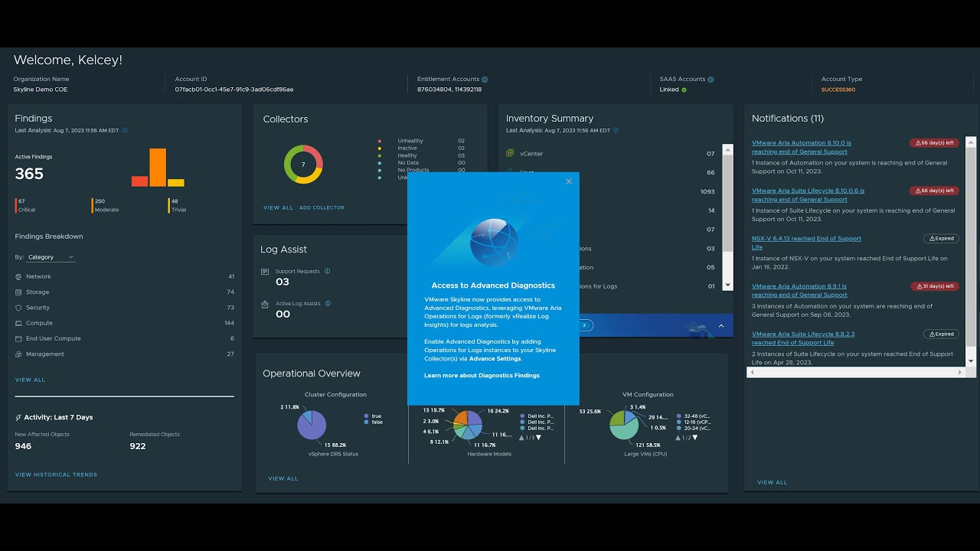Close the Access to Advanced Diagnostics popup
The height and width of the screenshot is (551, 980).
click(x=569, y=181)
